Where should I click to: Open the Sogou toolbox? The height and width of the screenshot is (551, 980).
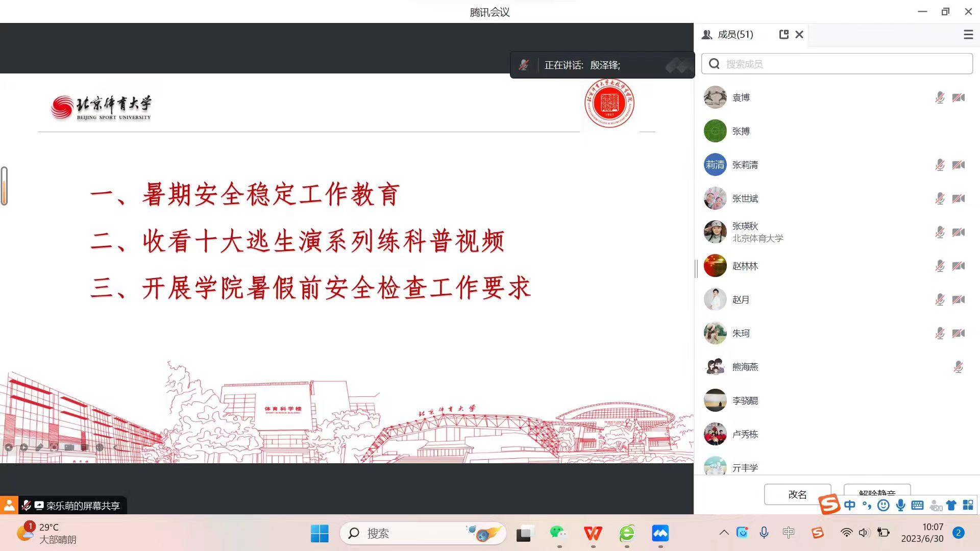[x=968, y=505]
